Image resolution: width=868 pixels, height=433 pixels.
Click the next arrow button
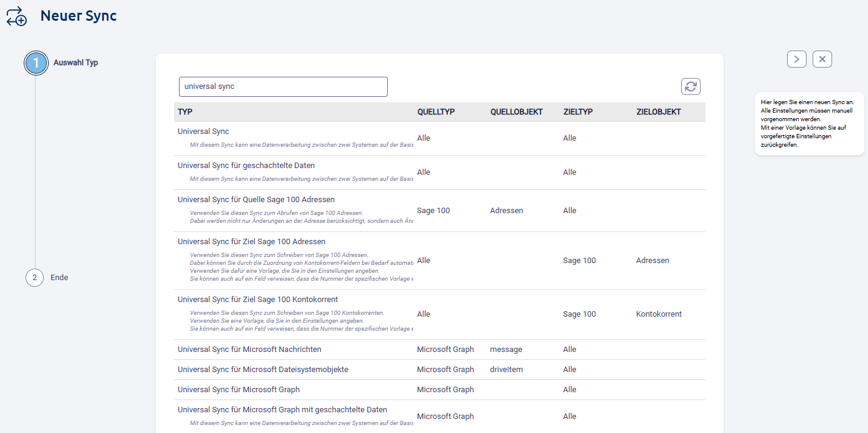[796, 59]
